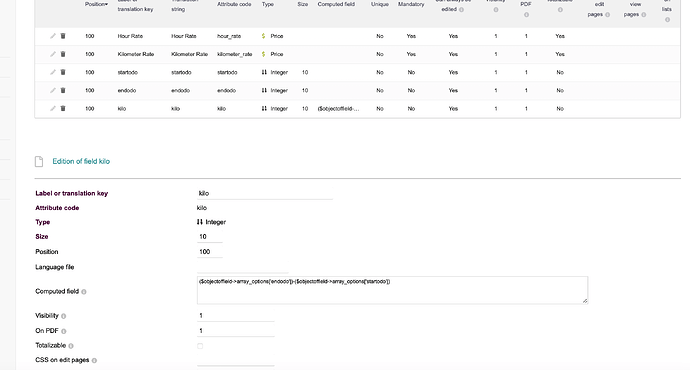Sort table by Position column header
Image resolution: width=690 pixels, height=370 pixels.
pos(96,4)
